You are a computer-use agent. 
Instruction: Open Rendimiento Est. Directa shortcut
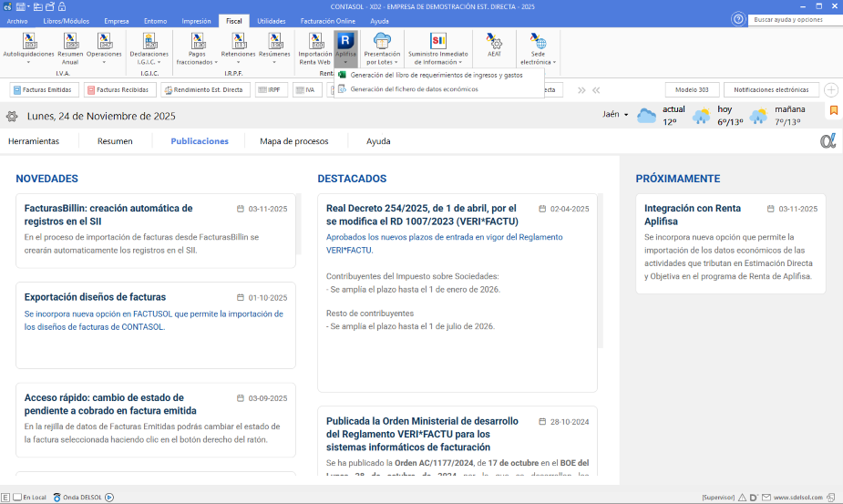click(206, 90)
